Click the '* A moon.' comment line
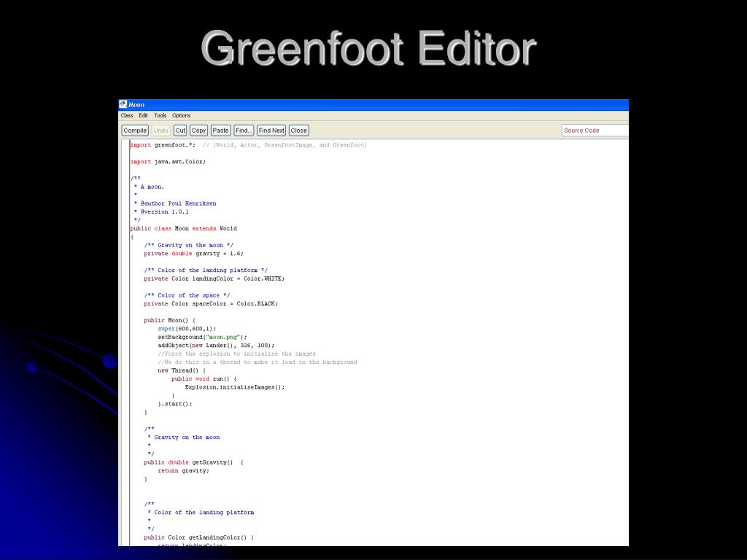The width and height of the screenshot is (747, 560). coord(149,187)
